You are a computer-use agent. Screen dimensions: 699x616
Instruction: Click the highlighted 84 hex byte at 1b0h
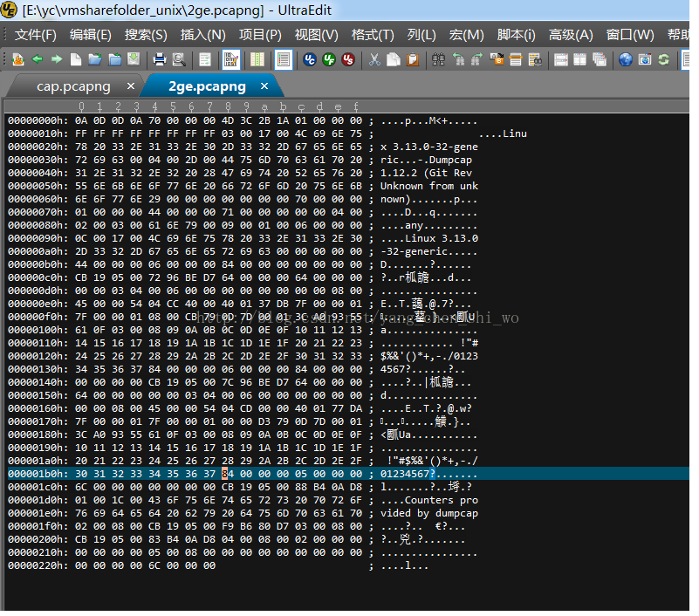tap(228, 474)
